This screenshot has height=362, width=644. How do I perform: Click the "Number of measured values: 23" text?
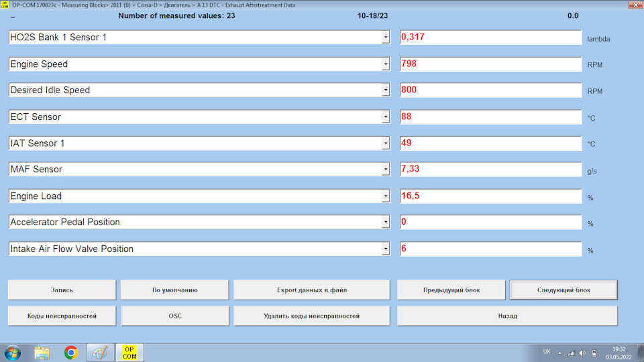pyautogui.click(x=176, y=16)
